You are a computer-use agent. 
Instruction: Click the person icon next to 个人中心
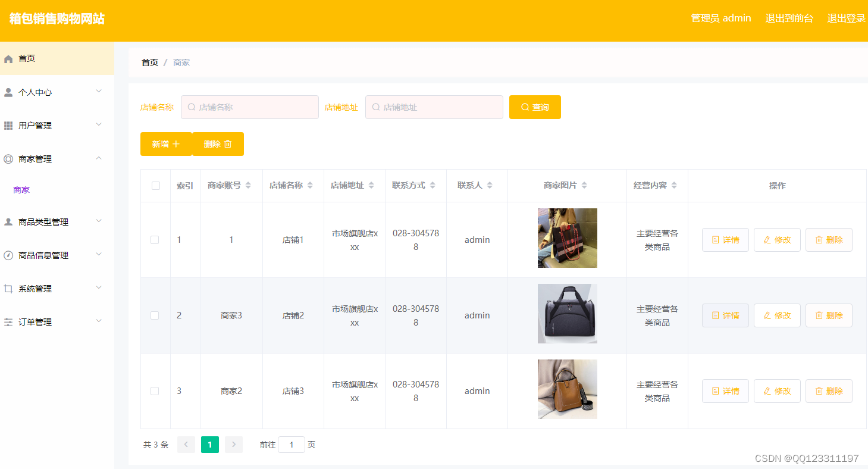pyautogui.click(x=8, y=92)
